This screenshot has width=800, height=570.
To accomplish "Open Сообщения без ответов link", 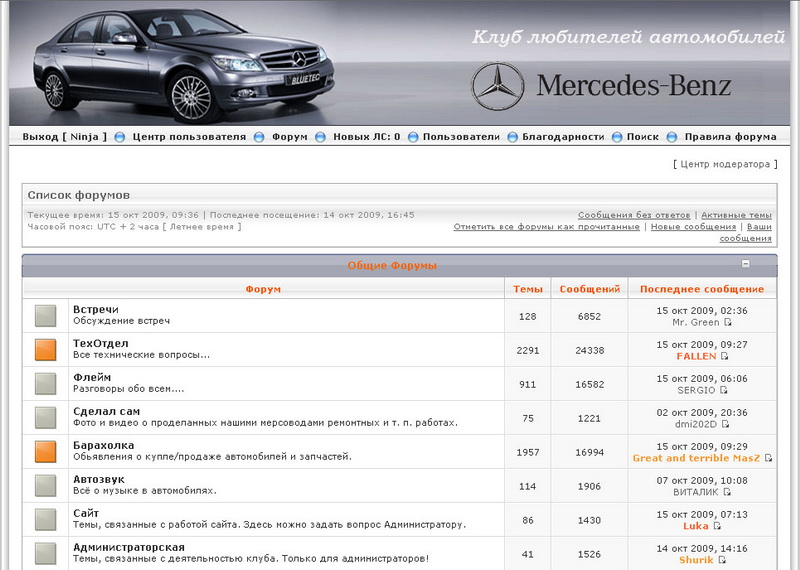I will click(x=634, y=215).
